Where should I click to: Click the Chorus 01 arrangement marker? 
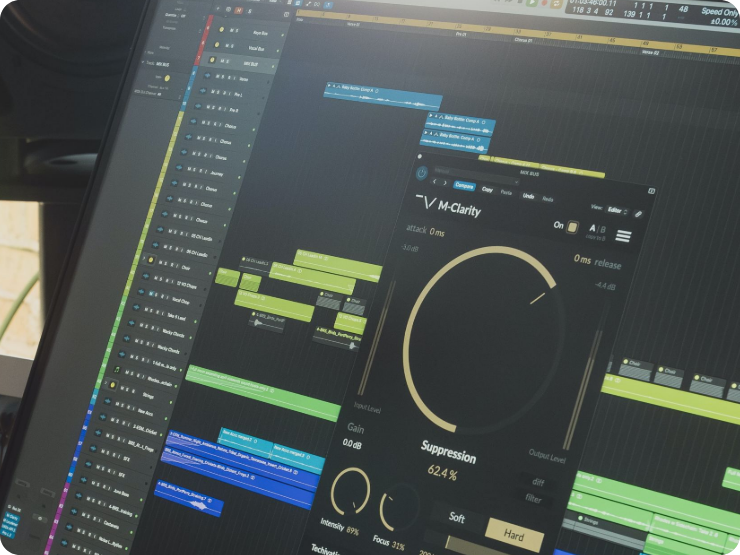click(523, 40)
